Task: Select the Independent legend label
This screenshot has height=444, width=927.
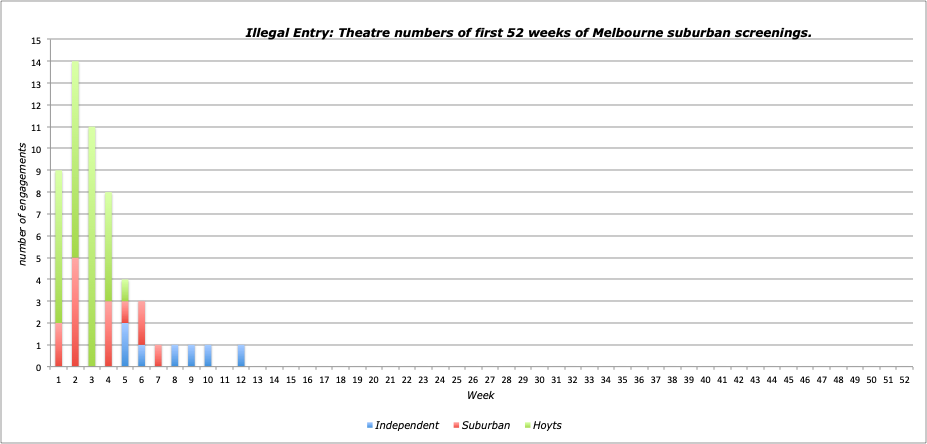Action: (x=408, y=425)
